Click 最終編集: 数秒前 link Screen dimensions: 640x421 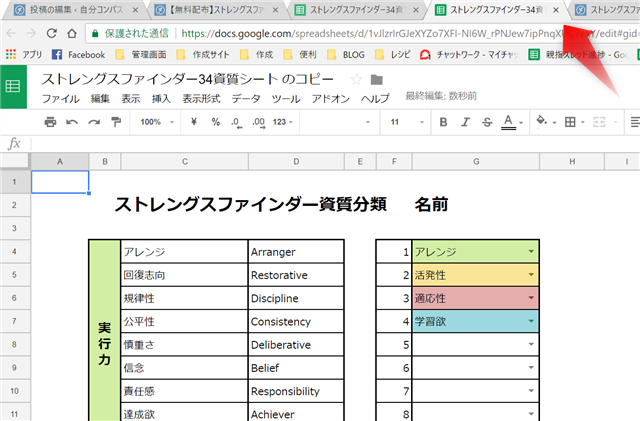click(441, 96)
